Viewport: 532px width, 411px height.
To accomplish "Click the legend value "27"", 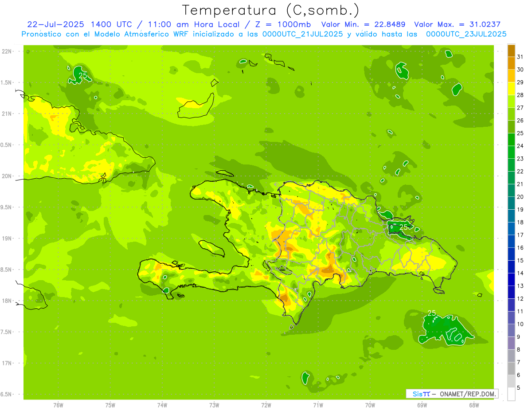I will coord(520,108).
